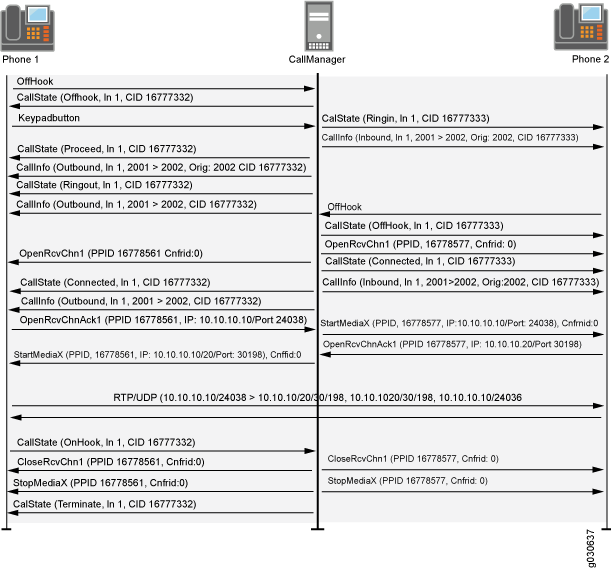Click 'StartMediaX (PPID, 16778561' message text
The image size is (611, 568).
[157, 355]
